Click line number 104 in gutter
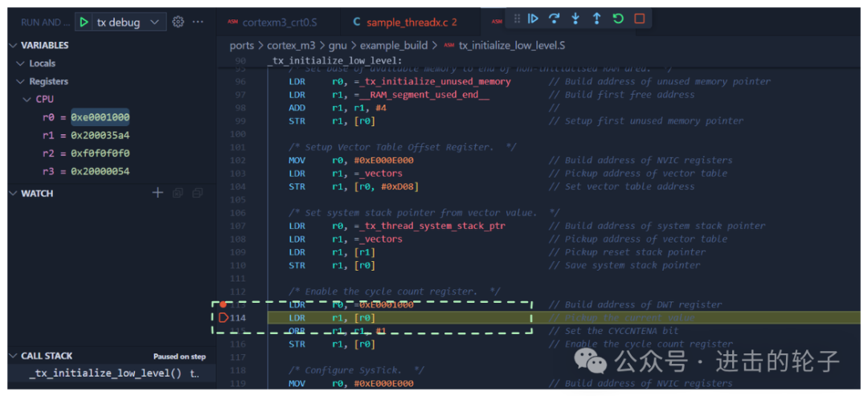This screenshot has width=868, height=396. pos(237,186)
